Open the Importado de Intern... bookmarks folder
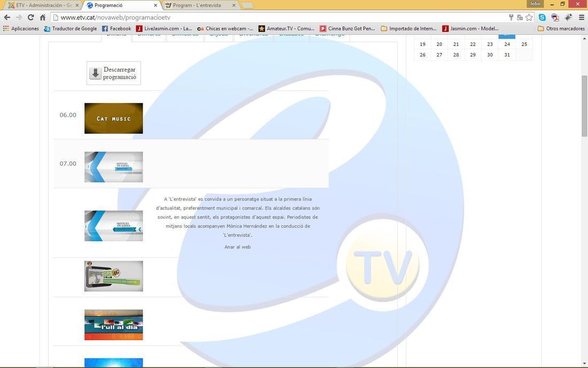The height and width of the screenshot is (368, 588). [x=409, y=28]
